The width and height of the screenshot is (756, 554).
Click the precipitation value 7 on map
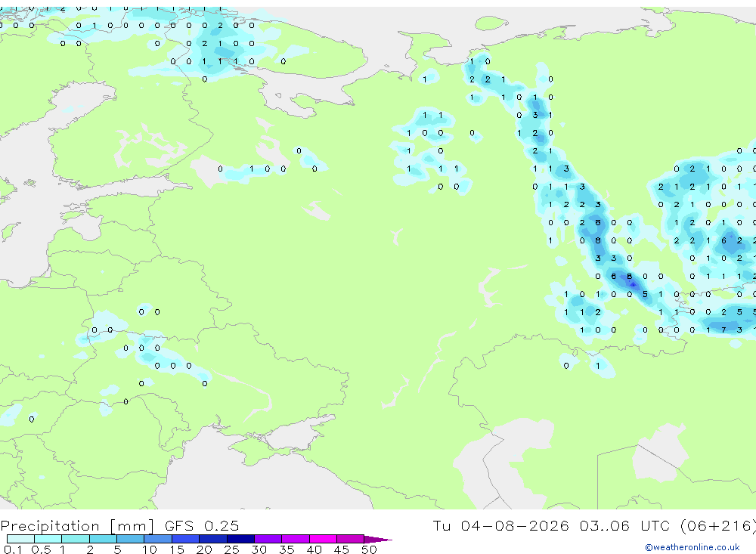(x=723, y=330)
